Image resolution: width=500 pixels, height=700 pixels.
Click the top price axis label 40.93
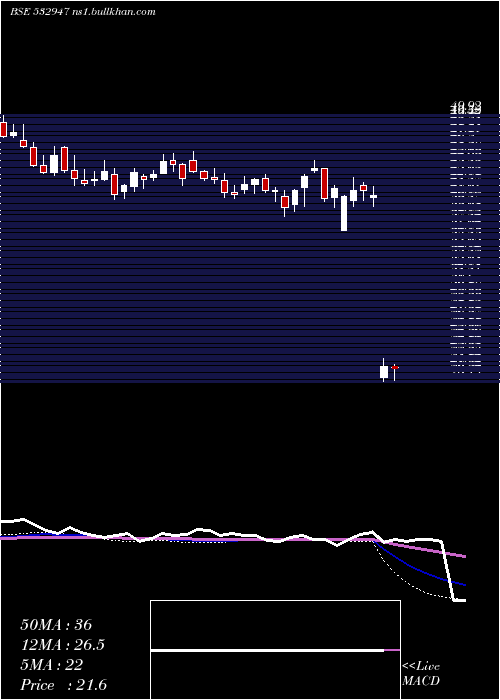click(466, 104)
